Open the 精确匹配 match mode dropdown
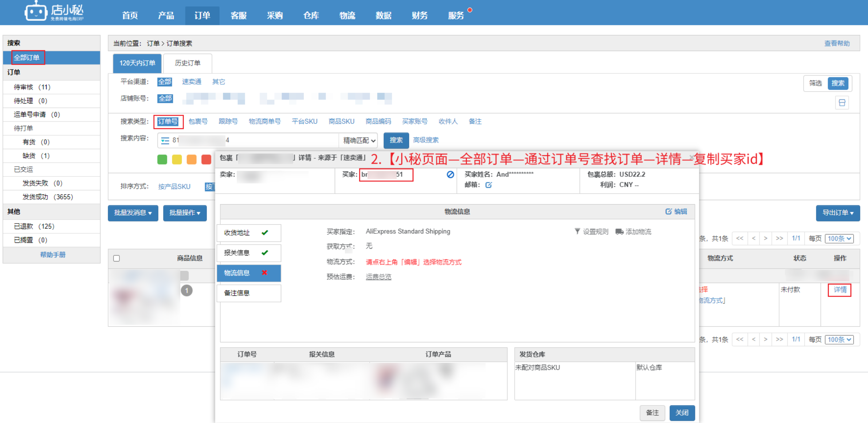The height and width of the screenshot is (423, 868). (x=359, y=140)
